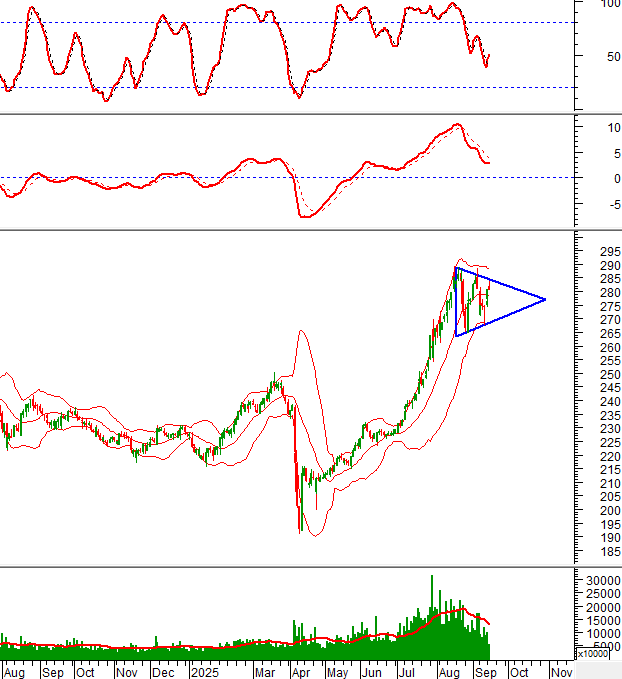Click the 255 price scale label
This screenshot has height=679, width=622.
point(610,361)
